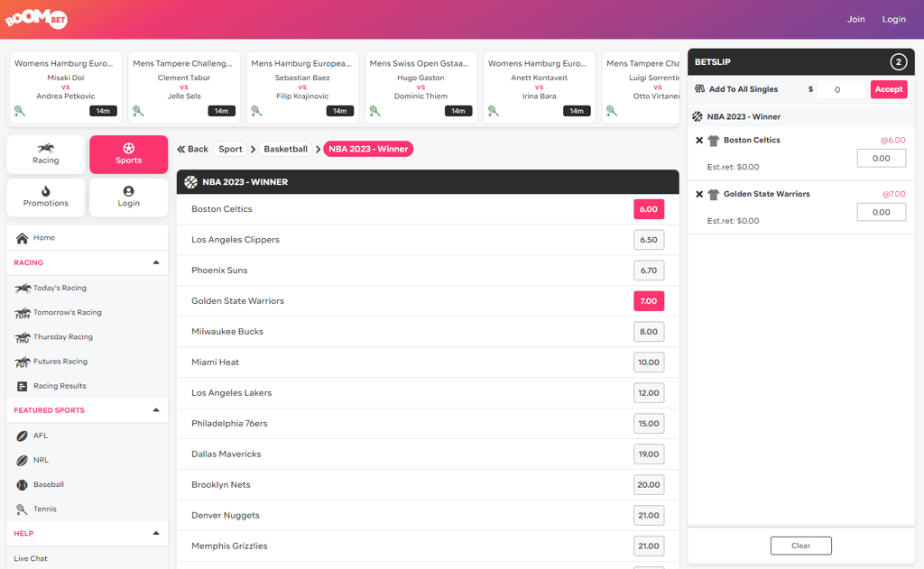Click the betslip count badge
924x569 pixels.
[898, 62]
